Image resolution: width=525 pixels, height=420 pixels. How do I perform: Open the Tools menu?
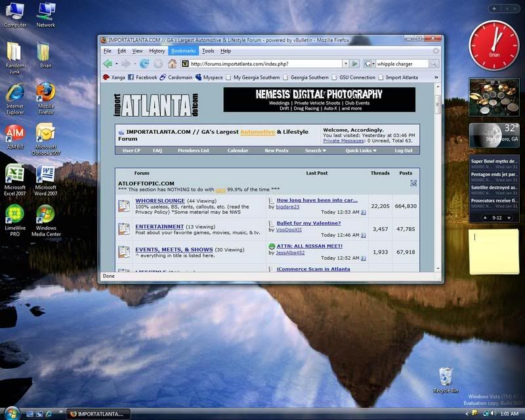208,51
